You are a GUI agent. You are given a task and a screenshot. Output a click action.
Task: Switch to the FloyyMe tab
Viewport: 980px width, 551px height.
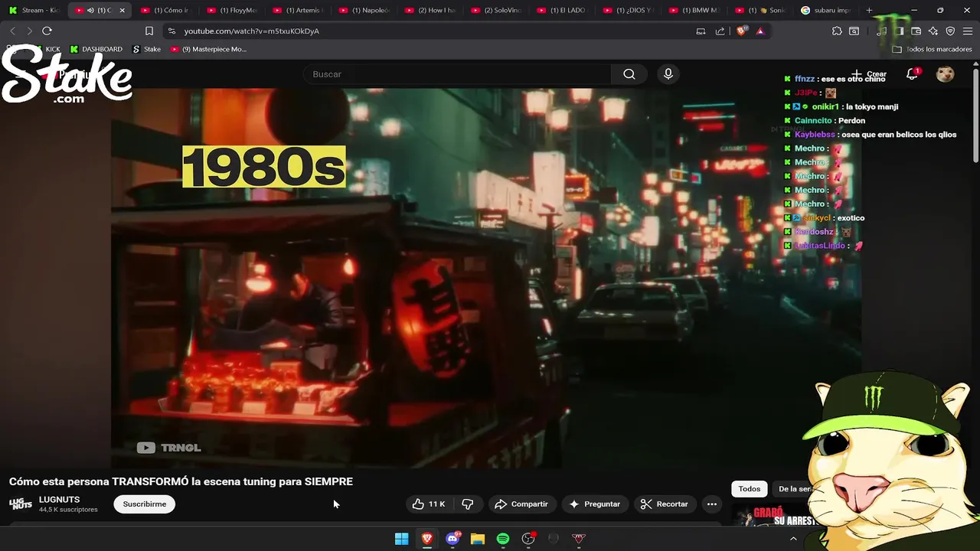(x=234, y=10)
